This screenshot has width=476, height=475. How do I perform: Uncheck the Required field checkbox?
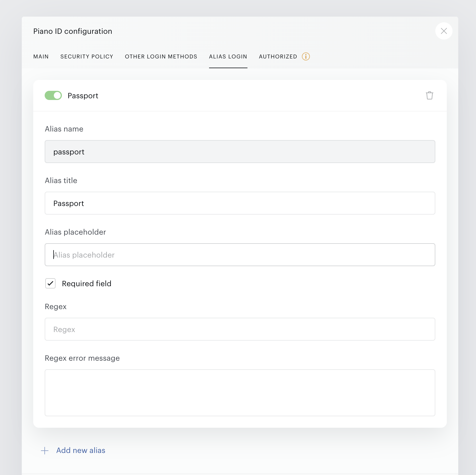coord(50,283)
